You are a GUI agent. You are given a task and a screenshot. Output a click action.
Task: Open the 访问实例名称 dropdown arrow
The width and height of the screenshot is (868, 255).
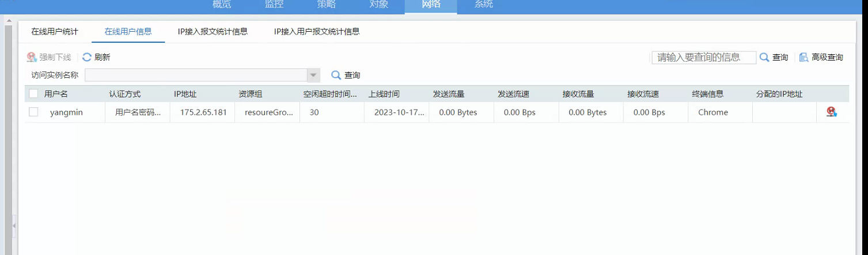click(313, 75)
